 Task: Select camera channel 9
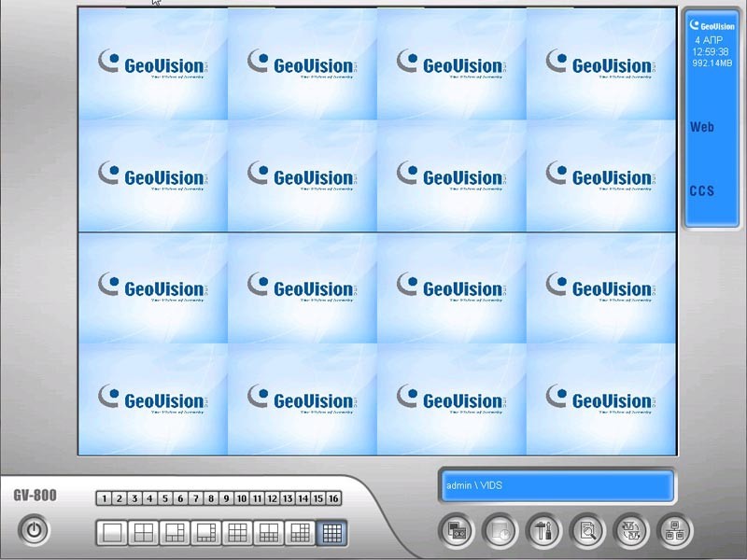pyautogui.click(x=226, y=498)
